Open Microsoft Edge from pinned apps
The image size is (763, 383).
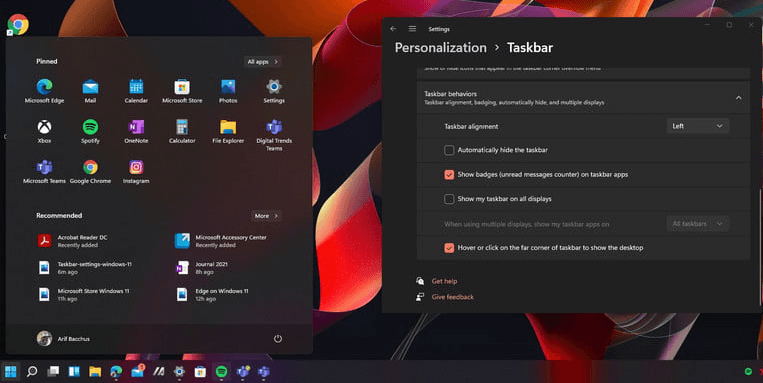click(44, 91)
